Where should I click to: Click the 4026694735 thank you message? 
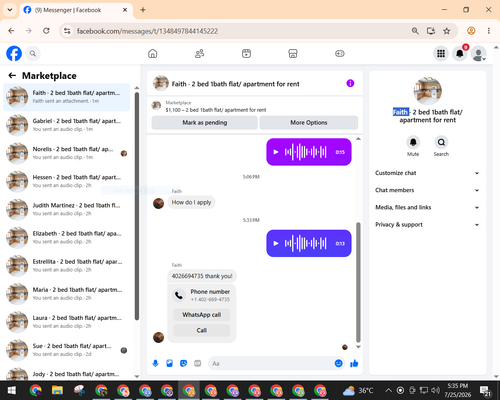[x=202, y=276]
